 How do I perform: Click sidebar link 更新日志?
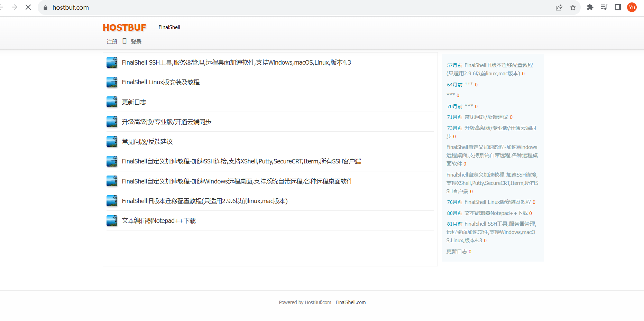pyautogui.click(x=457, y=252)
